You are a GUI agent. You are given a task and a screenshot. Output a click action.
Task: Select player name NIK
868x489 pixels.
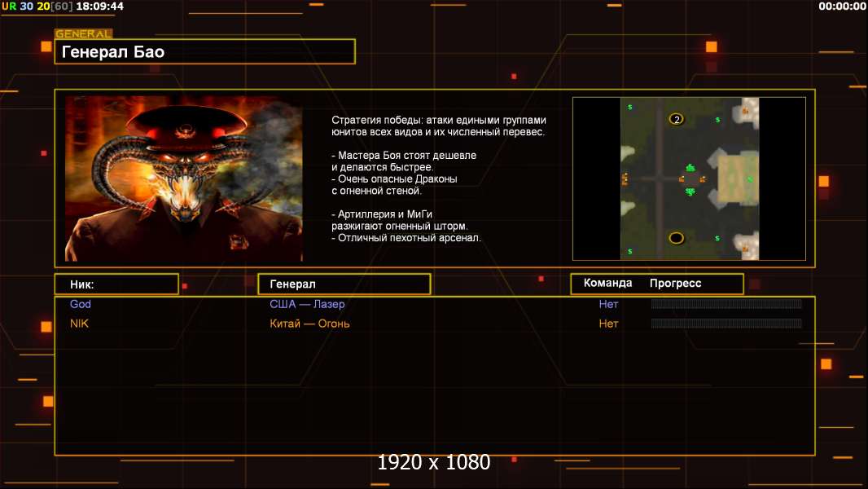click(x=79, y=324)
